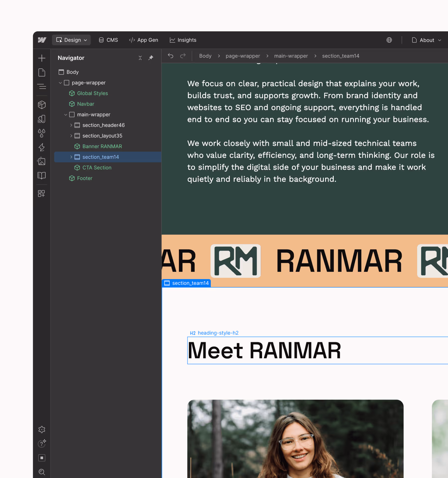
Task: Open the Style Guide book panel
Action: [42, 176]
